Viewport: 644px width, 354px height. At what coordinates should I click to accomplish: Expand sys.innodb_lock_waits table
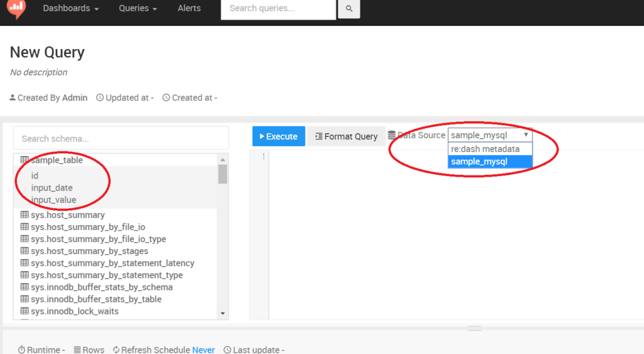74,311
